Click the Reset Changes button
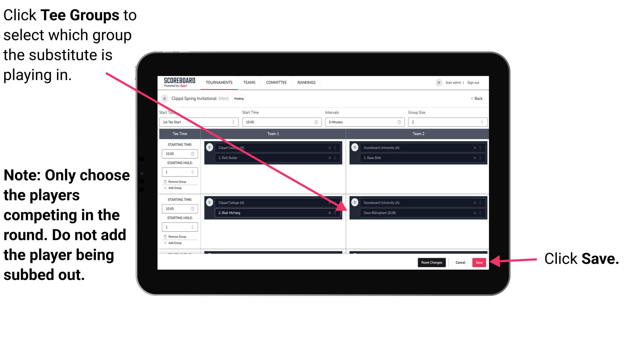The height and width of the screenshot is (346, 644). click(430, 262)
